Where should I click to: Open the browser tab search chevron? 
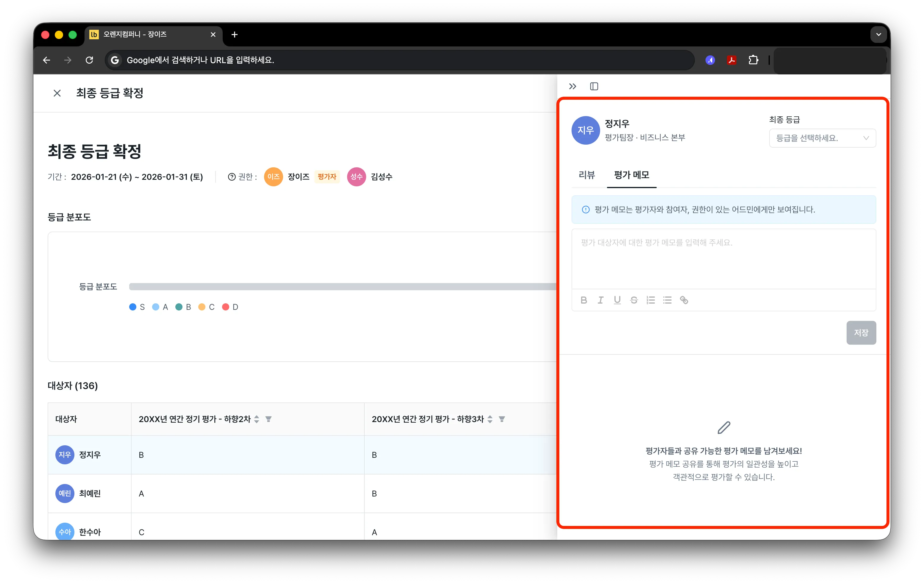tap(879, 35)
